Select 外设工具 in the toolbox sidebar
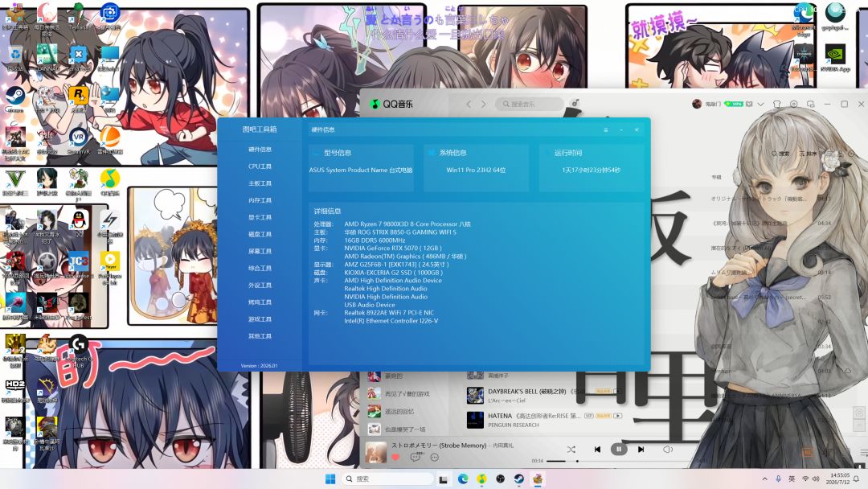 260,286
